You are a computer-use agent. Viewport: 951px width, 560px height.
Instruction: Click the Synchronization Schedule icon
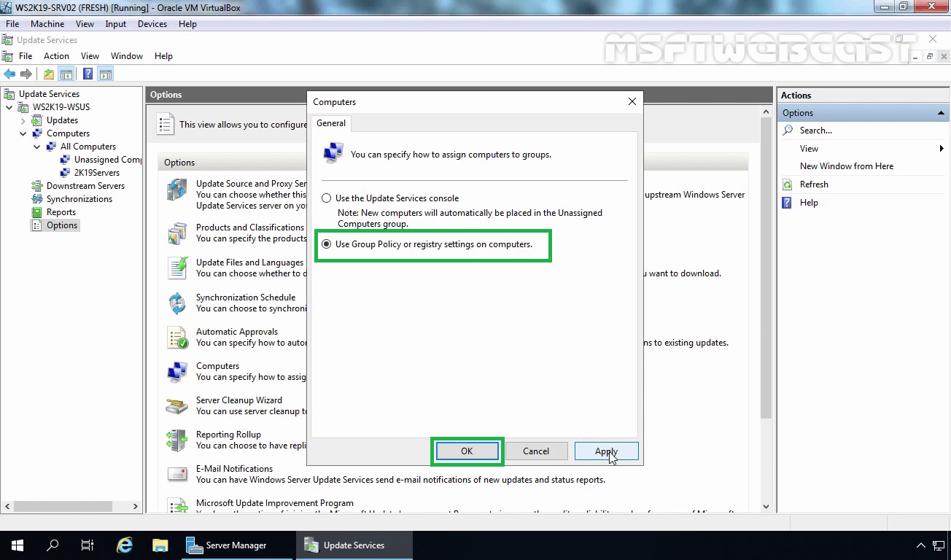click(176, 303)
